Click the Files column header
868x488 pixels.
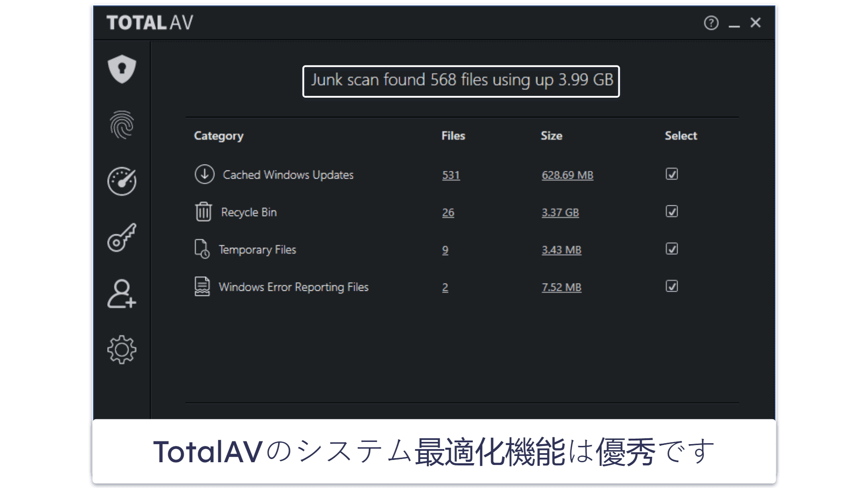coord(453,136)
